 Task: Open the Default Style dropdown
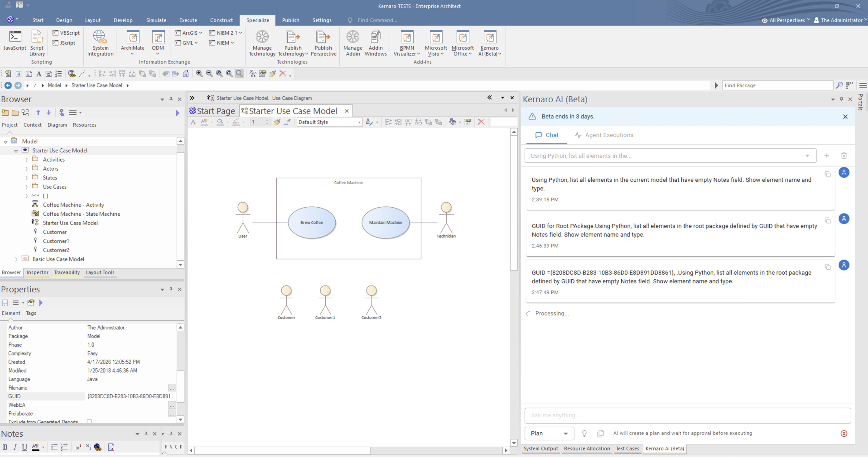329,122
